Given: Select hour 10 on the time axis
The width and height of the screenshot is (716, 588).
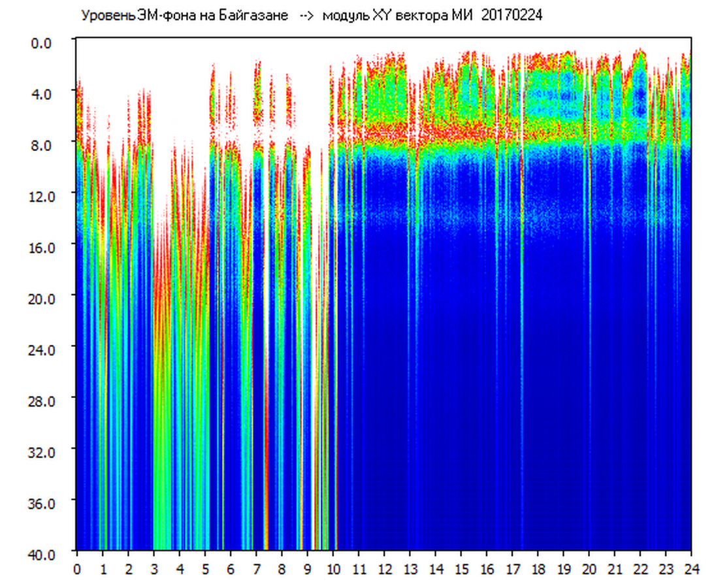Looking at the screenshot, I should pos(333,568).
